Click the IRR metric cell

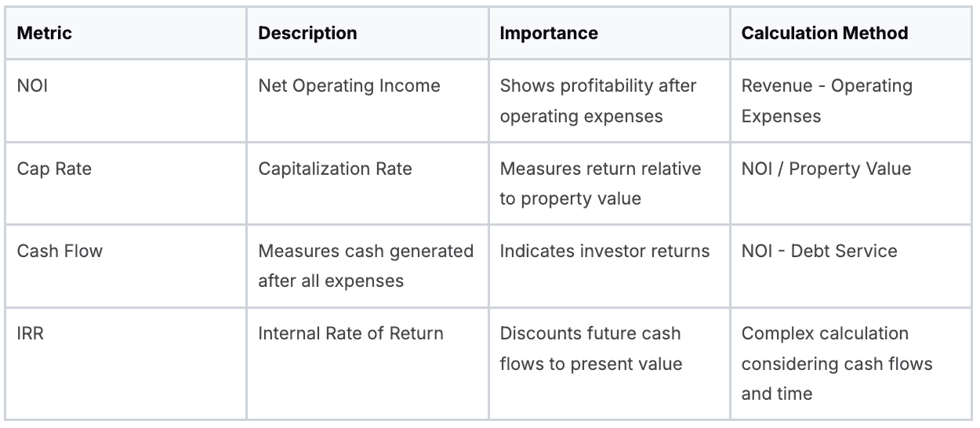(31, 333)
